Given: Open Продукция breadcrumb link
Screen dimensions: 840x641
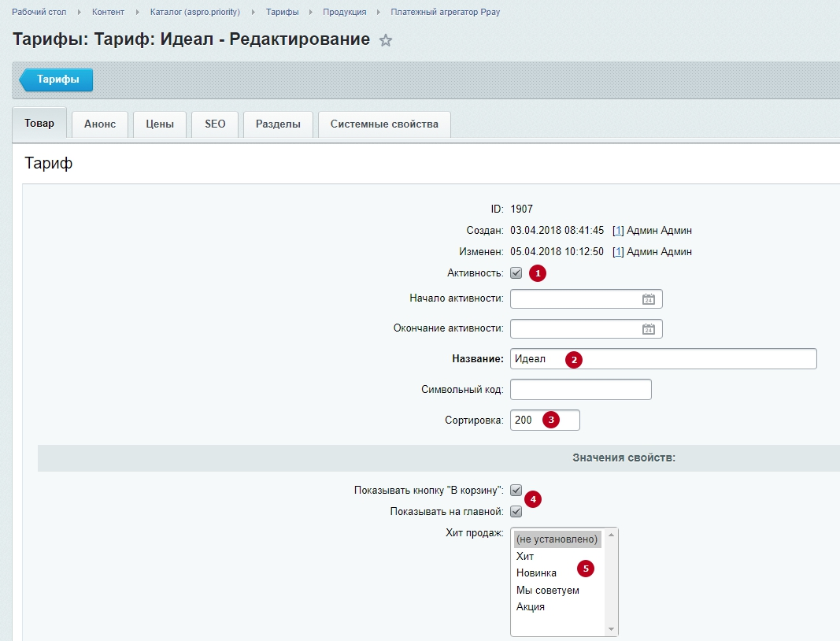Looking at the screenshot, I should point(345,12).
